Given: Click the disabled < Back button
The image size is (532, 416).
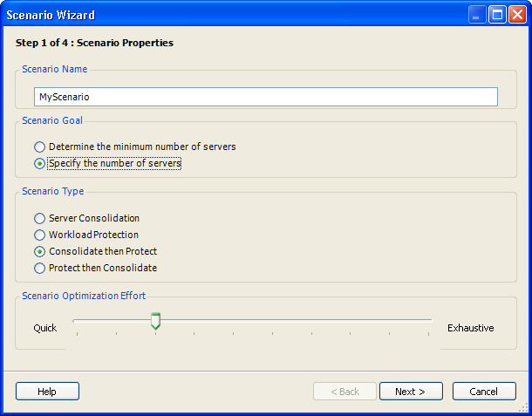Looking at the screenshot, I should (344, 392).
